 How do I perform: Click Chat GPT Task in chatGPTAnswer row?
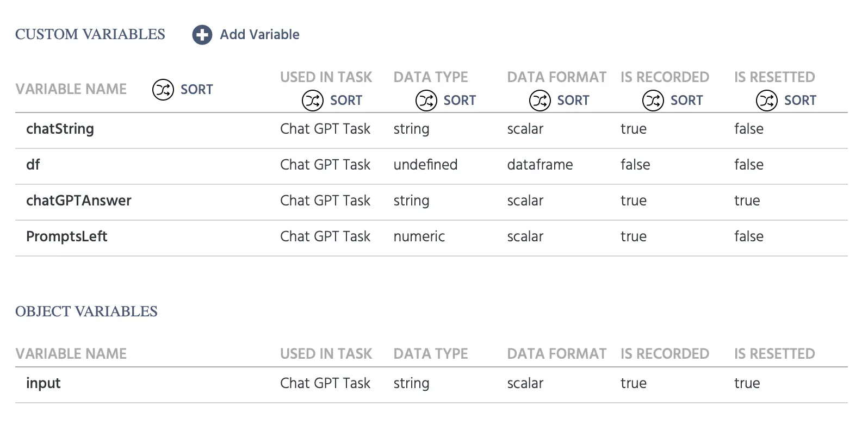coord(325,201)
